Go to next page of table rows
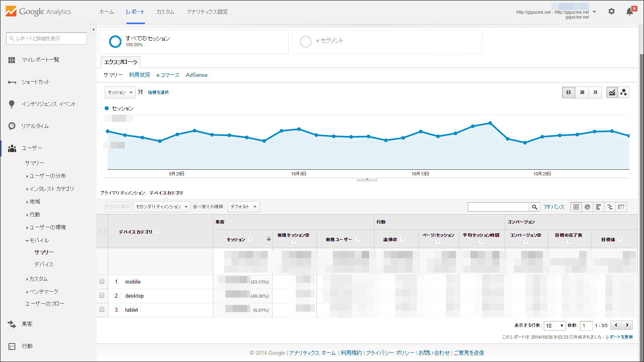This screenshot has height=362, width=644. click(627, 325)
